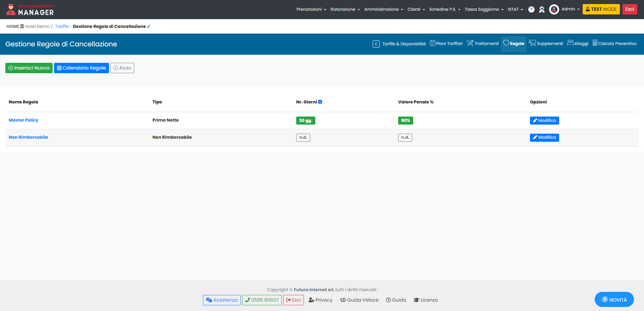Image resolution: width=644 pixels, height=311 pixels.
Task: Open Calcola Preventivo calculator
Action: tap(614, 44)
